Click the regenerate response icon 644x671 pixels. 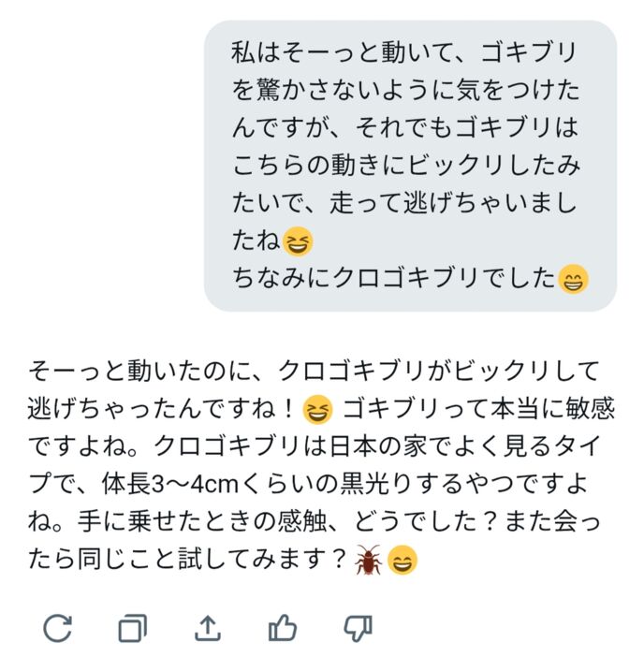[57, 629]
